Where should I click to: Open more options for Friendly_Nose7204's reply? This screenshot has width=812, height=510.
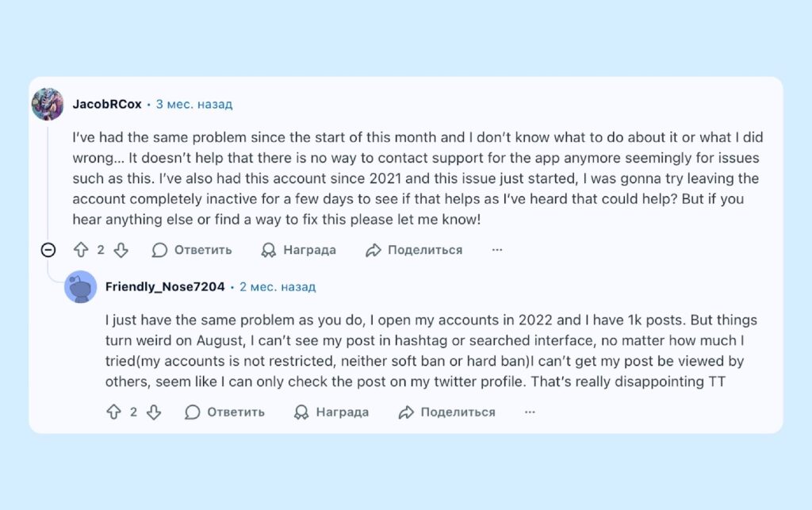point(530,412)
